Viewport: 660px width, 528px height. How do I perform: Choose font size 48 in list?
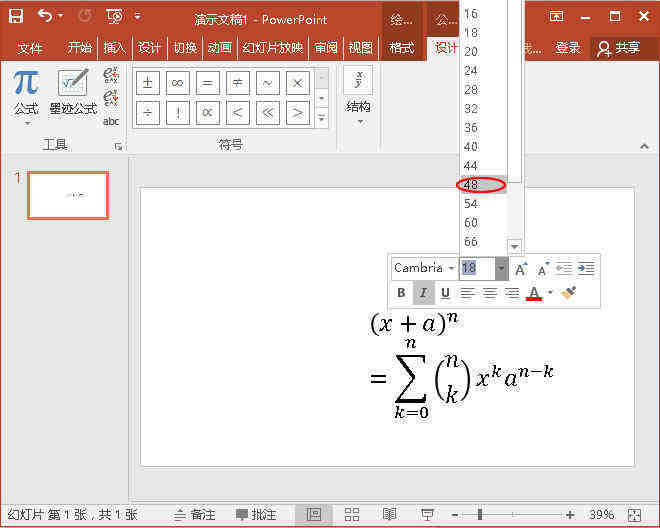tap(483, 185)
